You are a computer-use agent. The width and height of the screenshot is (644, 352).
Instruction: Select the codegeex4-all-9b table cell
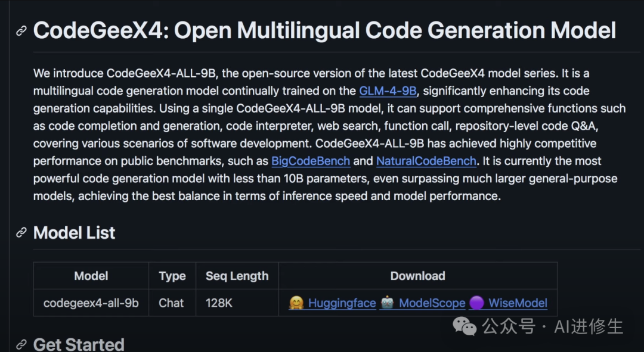coord(91,303)
